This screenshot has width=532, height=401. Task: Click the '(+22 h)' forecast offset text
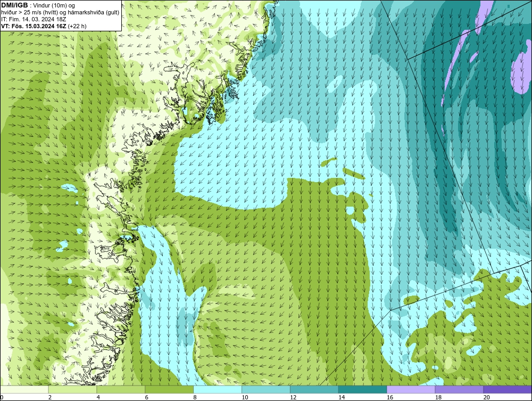coord(77,26)
